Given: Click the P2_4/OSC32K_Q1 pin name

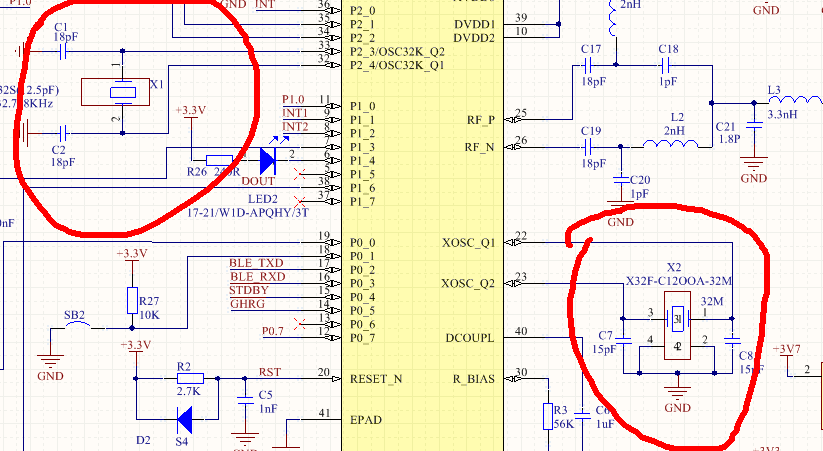Looking at the screenshot, I should [x=397, y=65].
